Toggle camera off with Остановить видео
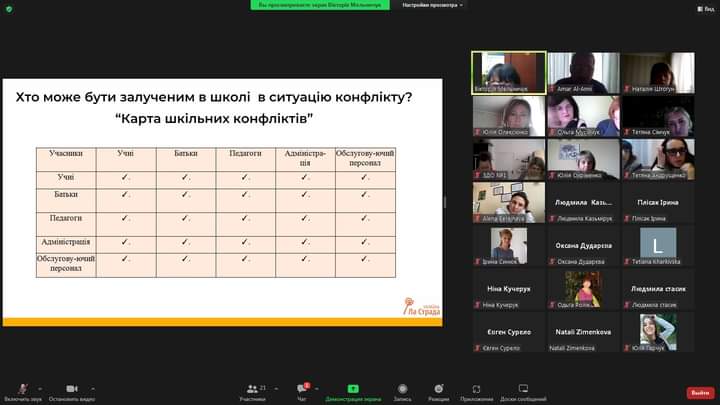Screen dimensions: 720x405 (x=71, y=389)
